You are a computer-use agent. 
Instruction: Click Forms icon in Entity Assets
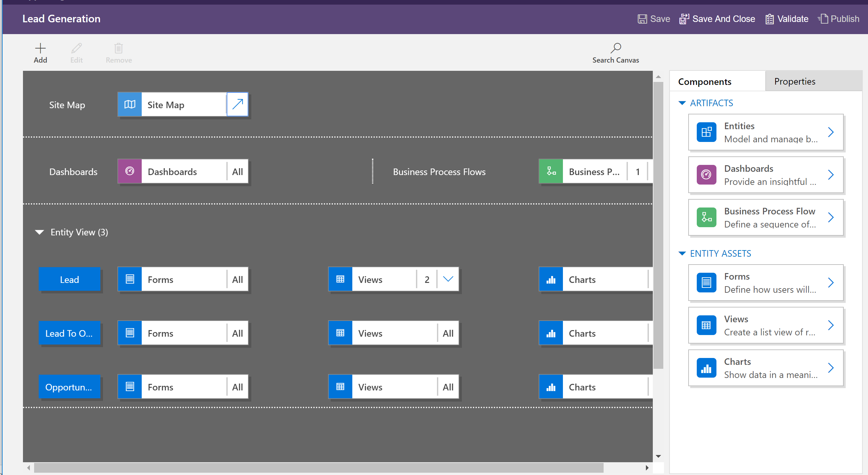pos(706,283)
